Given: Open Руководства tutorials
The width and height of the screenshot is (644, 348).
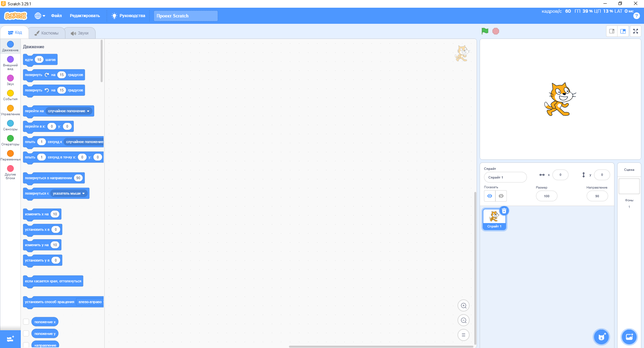Looking at the screenshot, I should pos(128,16).
